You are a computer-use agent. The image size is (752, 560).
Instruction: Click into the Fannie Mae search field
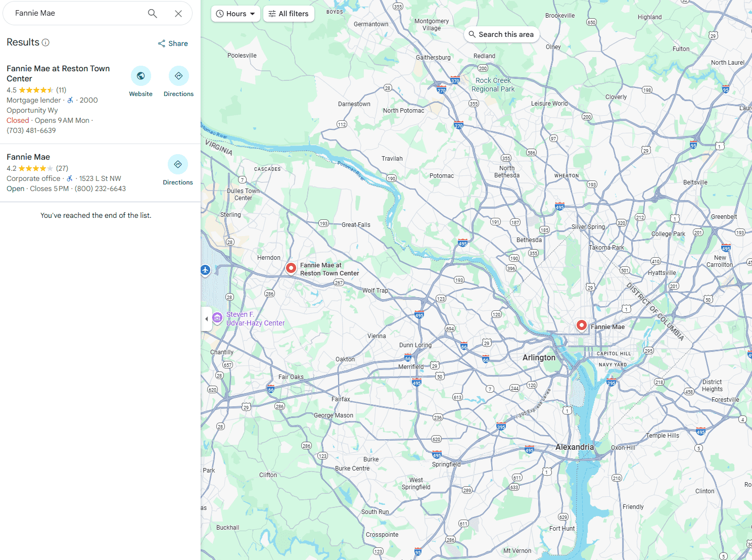pos(76,14)
